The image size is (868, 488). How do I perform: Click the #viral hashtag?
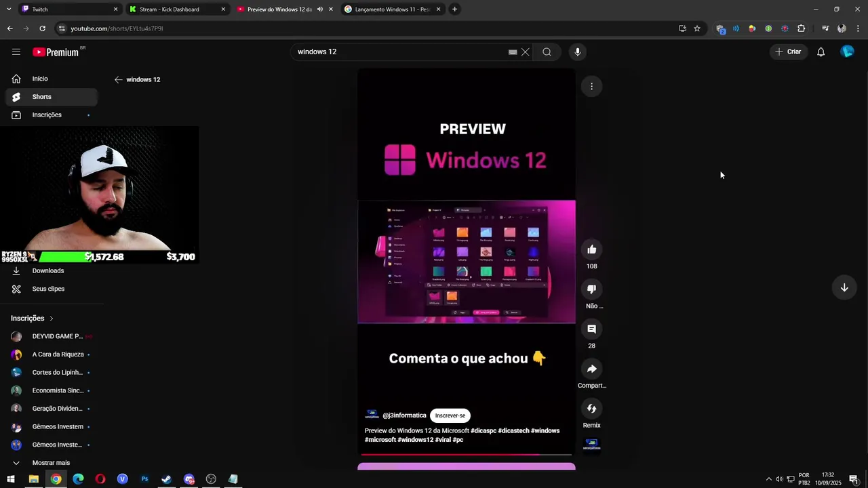coord(443,440)
